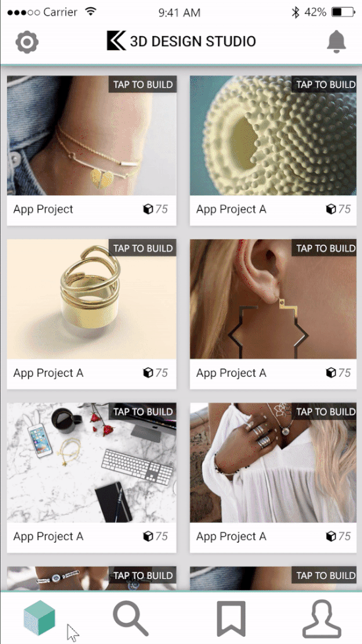
Task: Open the user profile tab icon
Action: coord(322,618)
